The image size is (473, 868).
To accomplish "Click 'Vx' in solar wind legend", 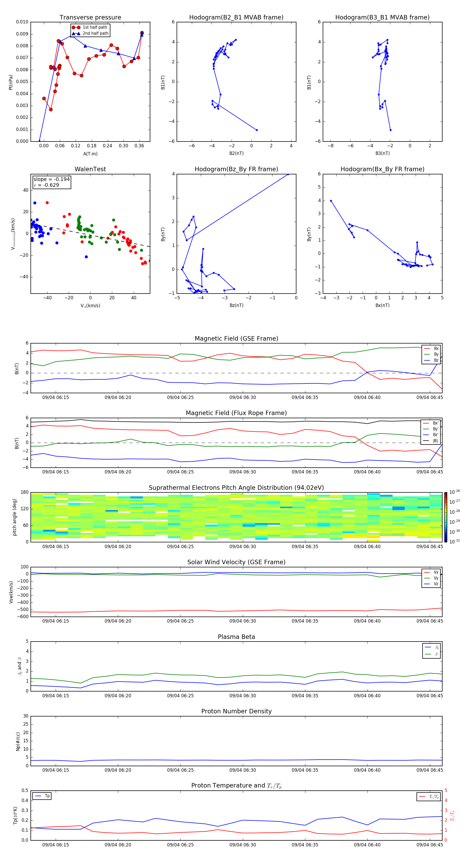I will (431, 572).
